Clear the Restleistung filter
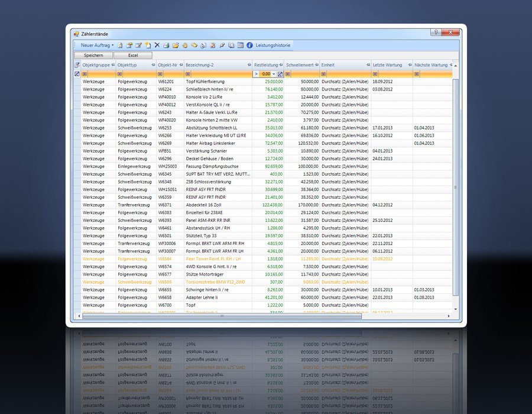The image size is (532, 414). click(x=280, y=74)
